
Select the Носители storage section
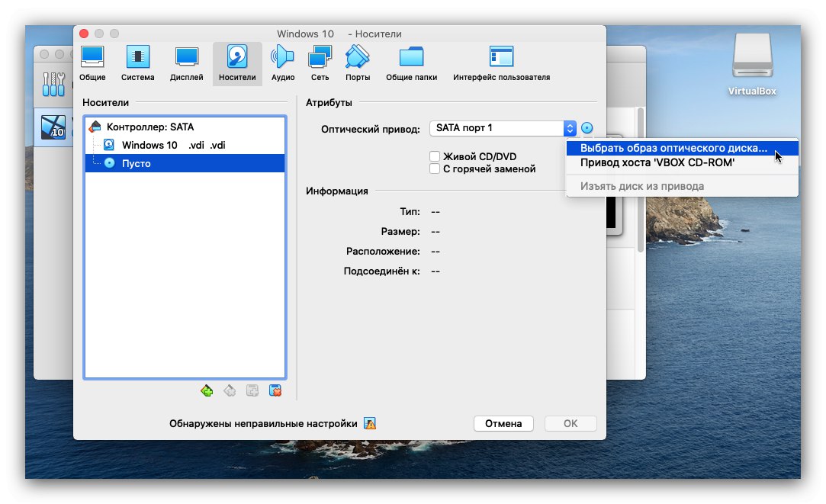237,64
